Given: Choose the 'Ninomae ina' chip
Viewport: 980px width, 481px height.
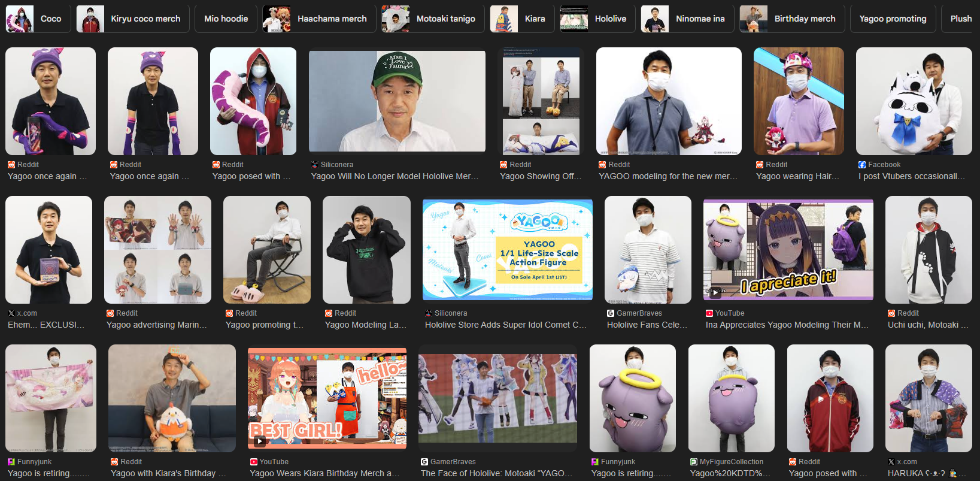Looking at the screenshot, I should 687,19.
